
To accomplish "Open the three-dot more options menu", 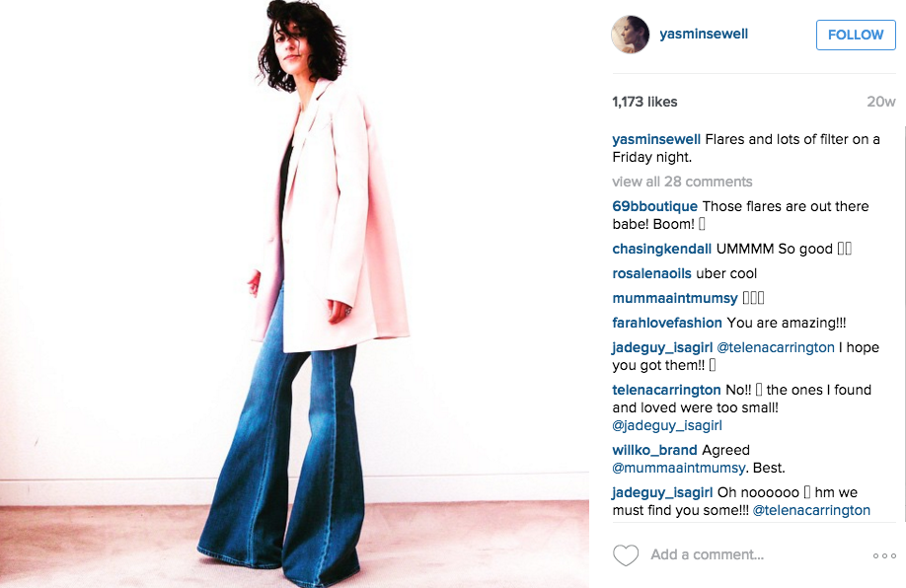I will [x=884, y=555].
